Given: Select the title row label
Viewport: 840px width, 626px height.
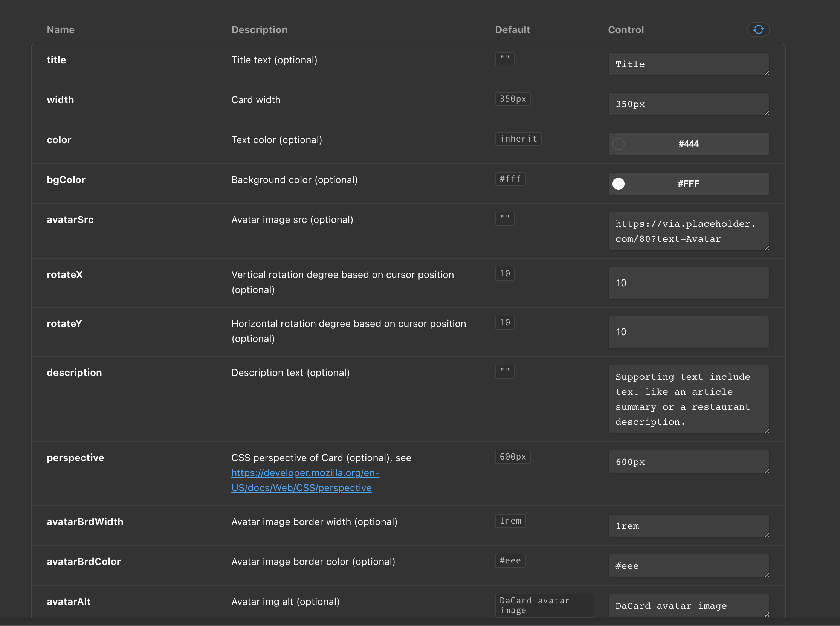Looking at the screenshot, I should 56,60.
